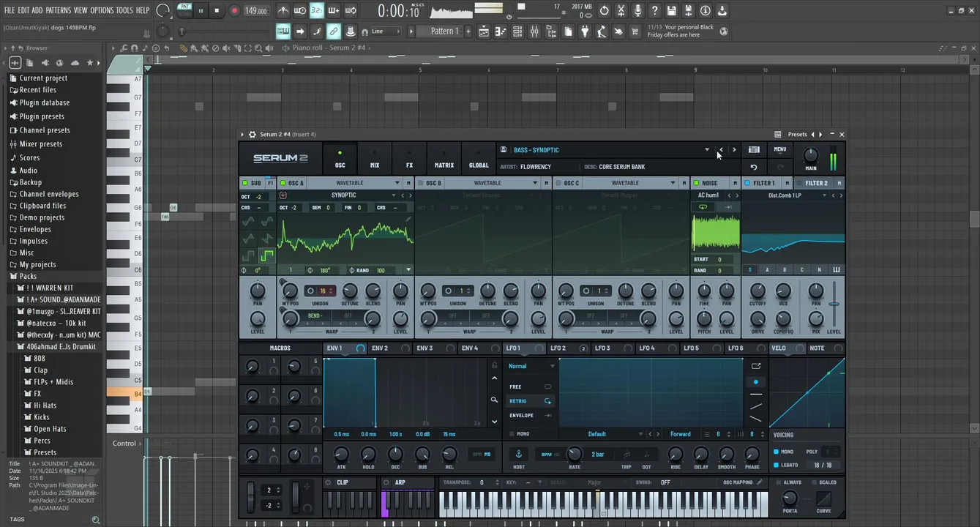Open the audio recording microphone icon
The image size is (980, 527).
pyautogui.click(x=637, y=10)
